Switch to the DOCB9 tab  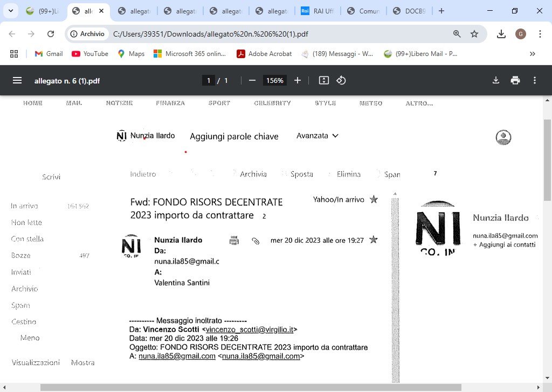pos(410,11)
